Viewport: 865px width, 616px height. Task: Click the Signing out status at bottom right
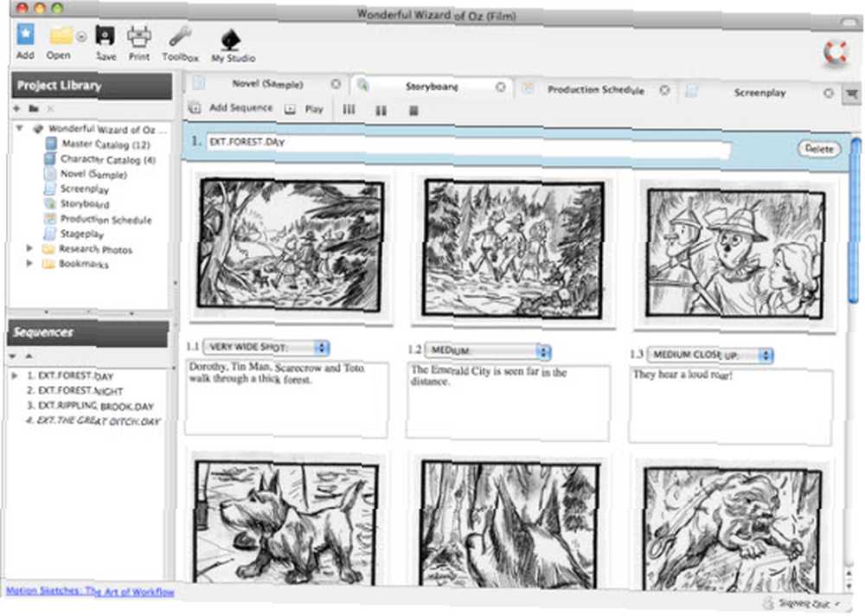[x=804, y=603]
